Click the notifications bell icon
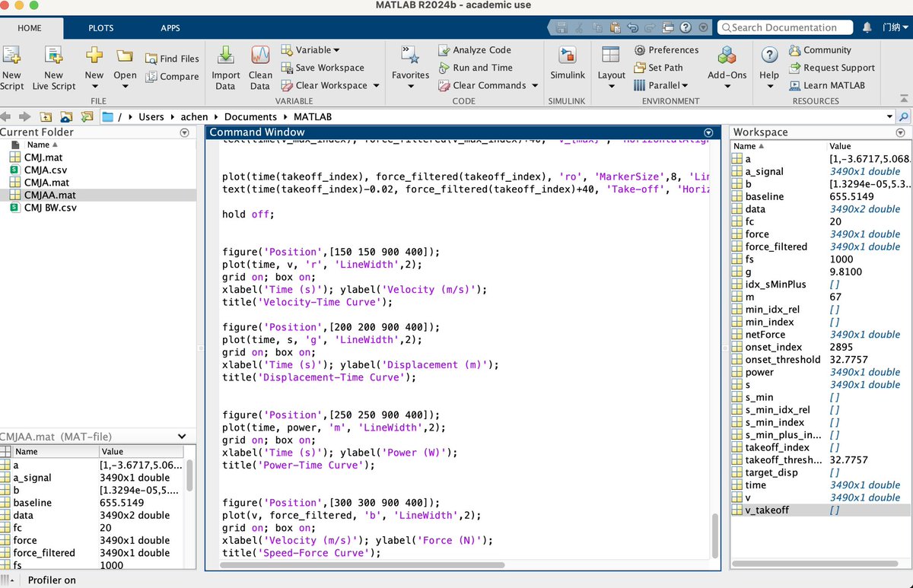The width and height of the screenshot is (913, 588). pyautogui.click(x=867, y=27)
